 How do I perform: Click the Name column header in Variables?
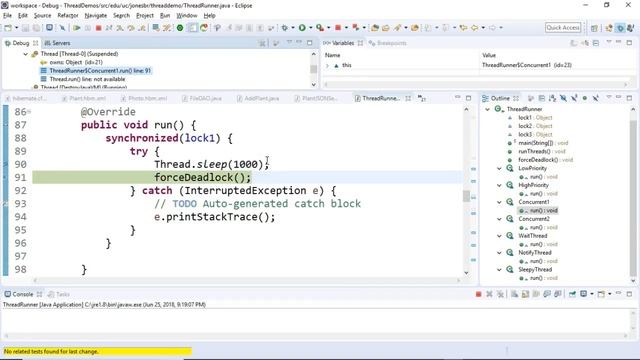pos(332,55)
